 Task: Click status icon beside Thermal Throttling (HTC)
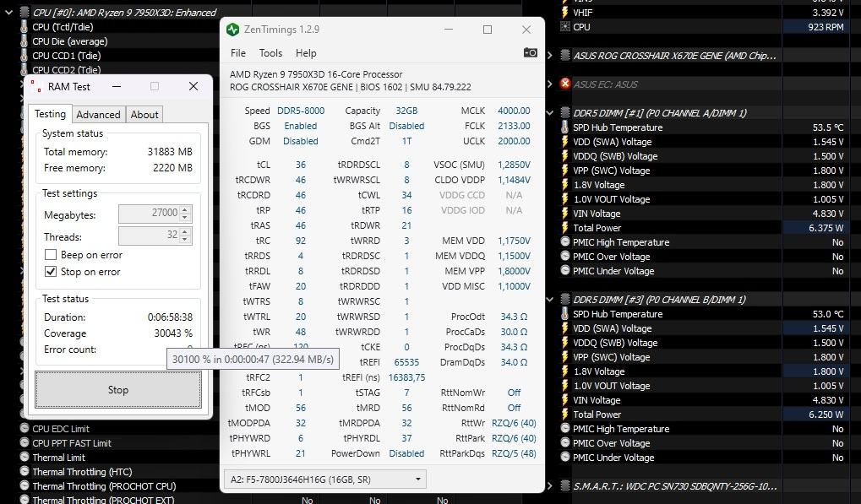point(25,471)
